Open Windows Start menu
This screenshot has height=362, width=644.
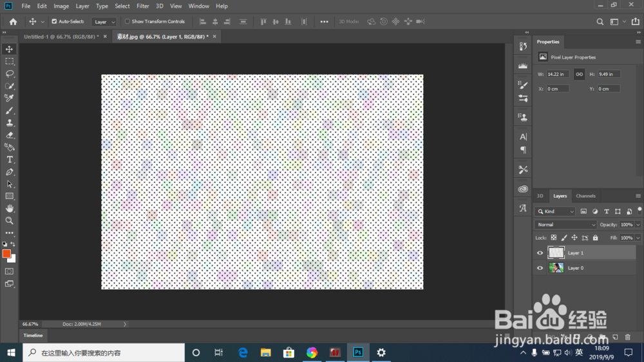point(11,352)
